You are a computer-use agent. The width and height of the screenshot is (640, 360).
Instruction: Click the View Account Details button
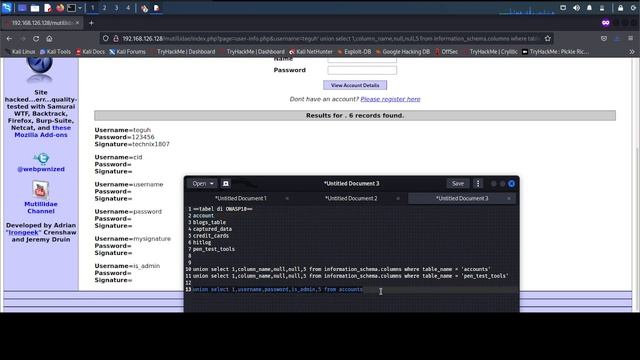[x=355, y=85]
